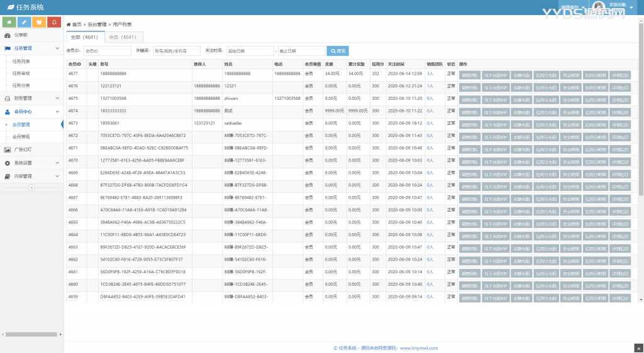
Task: Click the start date input field
Action: 250,51
